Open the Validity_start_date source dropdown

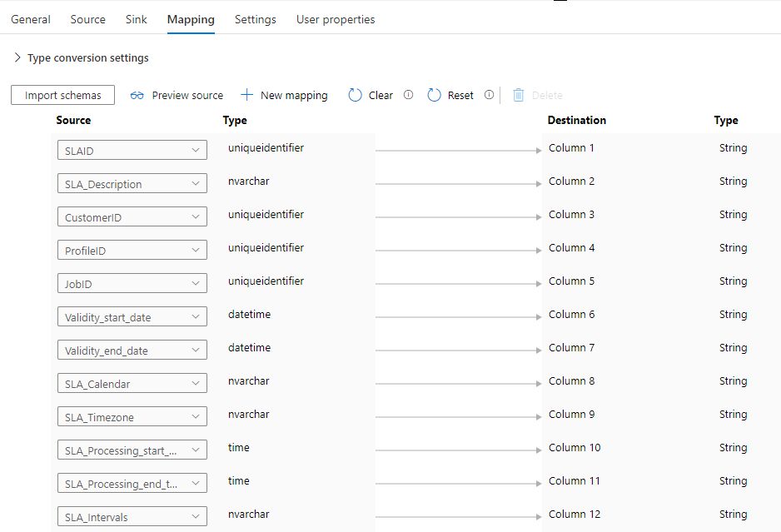pyautogui.click(x=132, y=317)
